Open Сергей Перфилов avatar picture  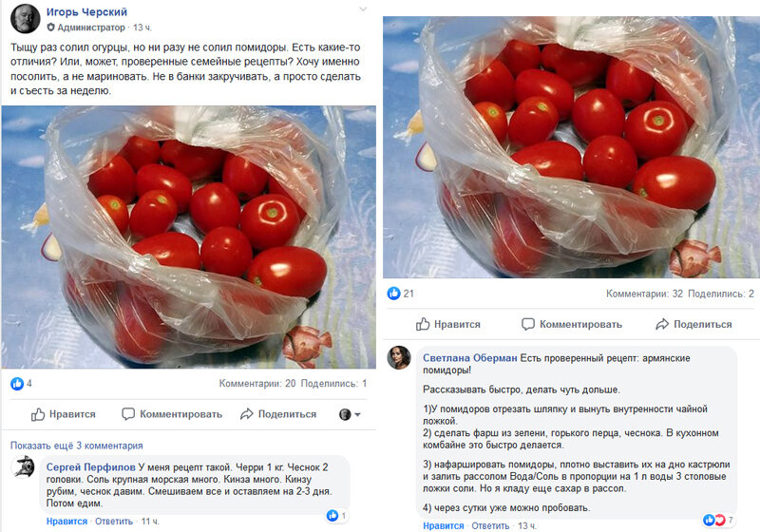(23, 467)
